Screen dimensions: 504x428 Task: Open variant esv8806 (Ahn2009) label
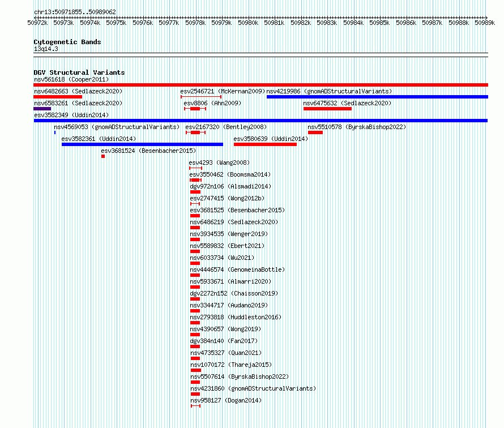(x=212, y=103)
